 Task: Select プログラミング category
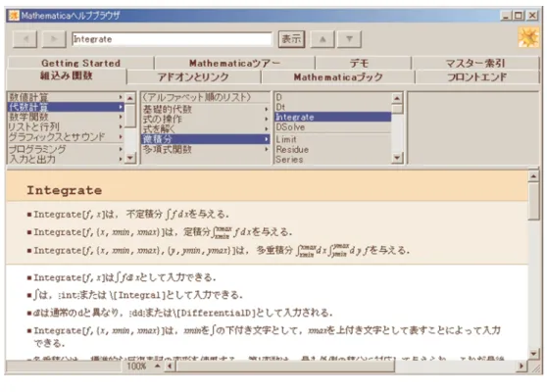[x=66, y=149]
